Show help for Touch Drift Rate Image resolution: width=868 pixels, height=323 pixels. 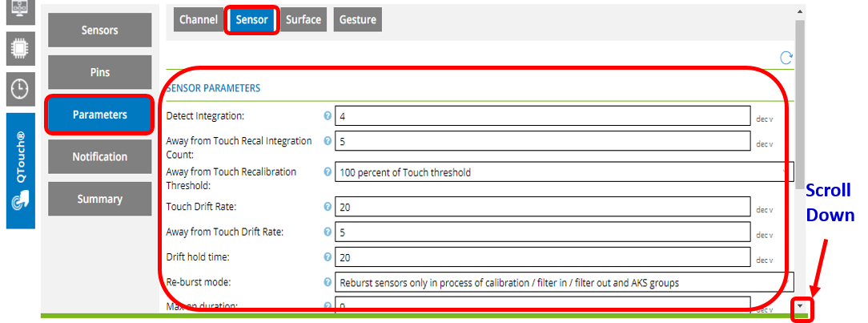(327, 207)
